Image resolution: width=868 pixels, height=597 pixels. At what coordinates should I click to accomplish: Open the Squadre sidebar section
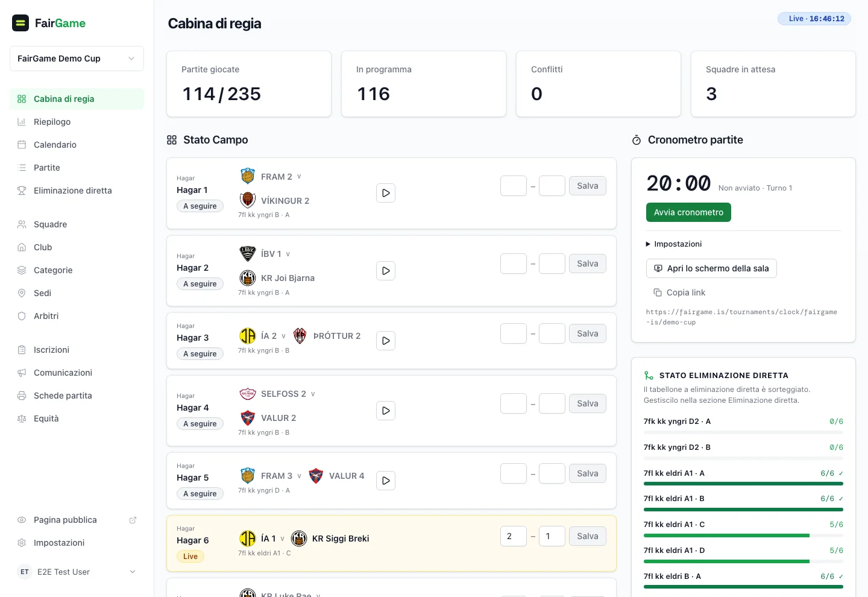pyautogui.click(x=77, y=224)
